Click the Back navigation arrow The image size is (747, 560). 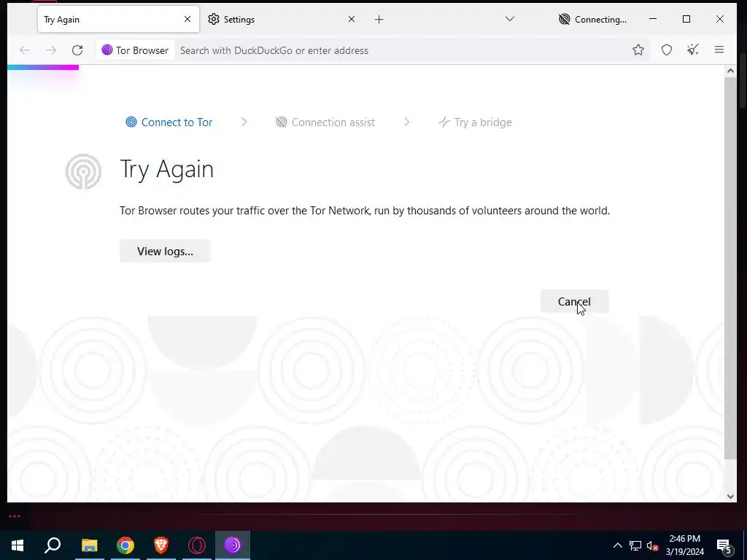tap(25, 50)
